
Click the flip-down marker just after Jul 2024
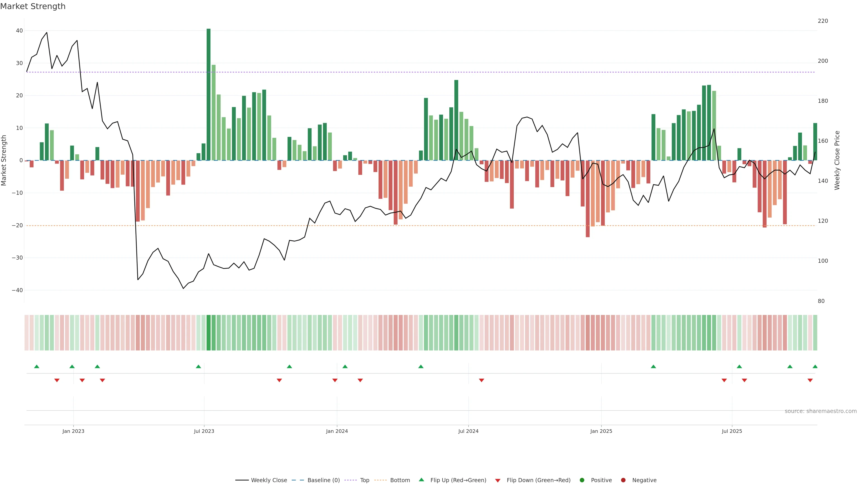pos(481,380)
